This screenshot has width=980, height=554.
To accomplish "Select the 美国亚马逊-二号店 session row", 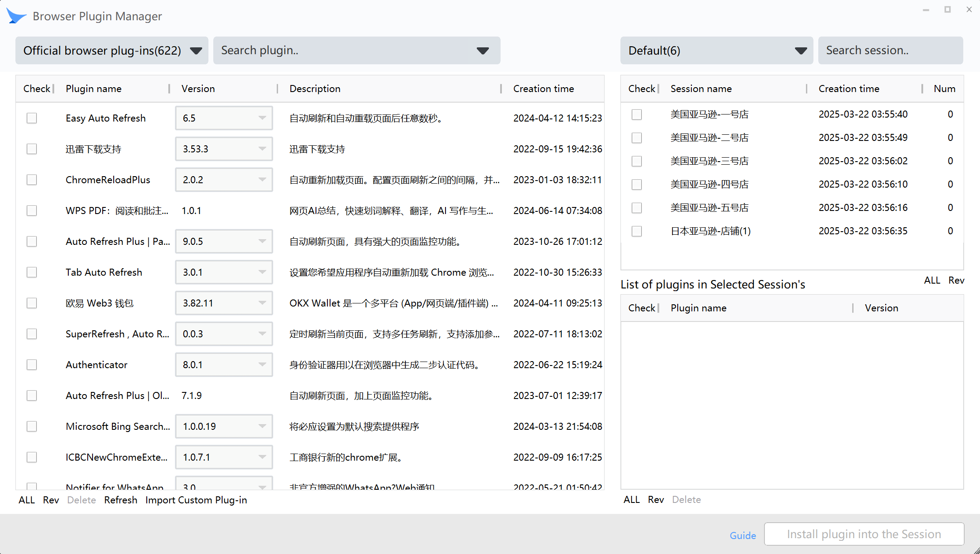I will [792, 138].
